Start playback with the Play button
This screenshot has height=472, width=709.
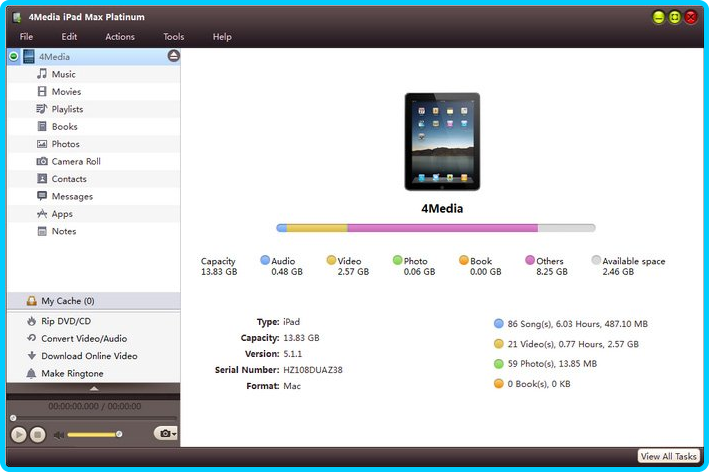click(19, 434)
